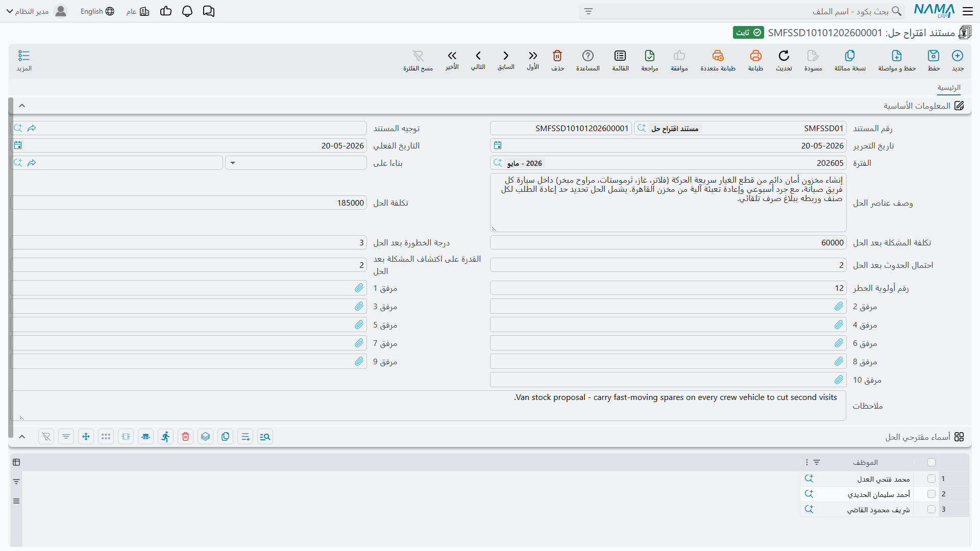Screen dimensions: 980x551
Task: Open الموظف column options menu
Action: [807, 462]
